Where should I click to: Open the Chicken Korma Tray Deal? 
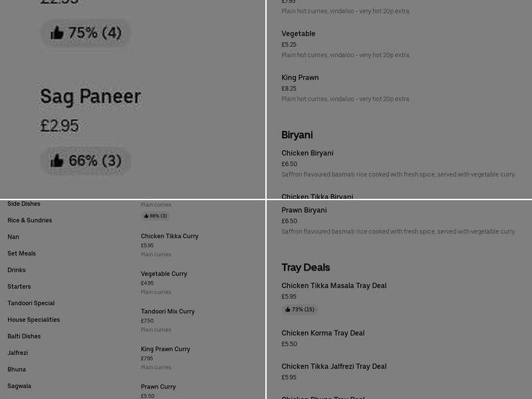tap(323, 333)
